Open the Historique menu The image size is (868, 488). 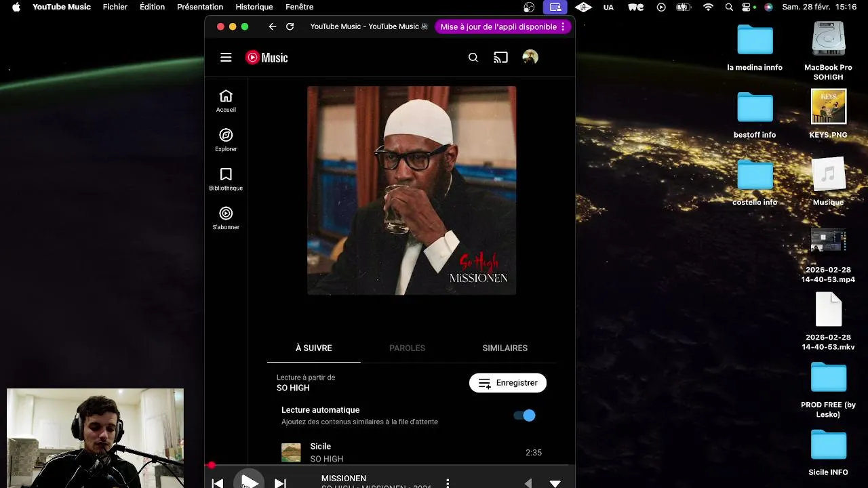tap(254, 7)
